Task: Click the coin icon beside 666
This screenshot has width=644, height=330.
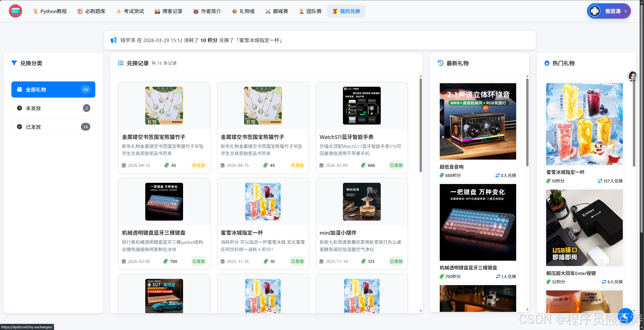Action: coord(363,165)
